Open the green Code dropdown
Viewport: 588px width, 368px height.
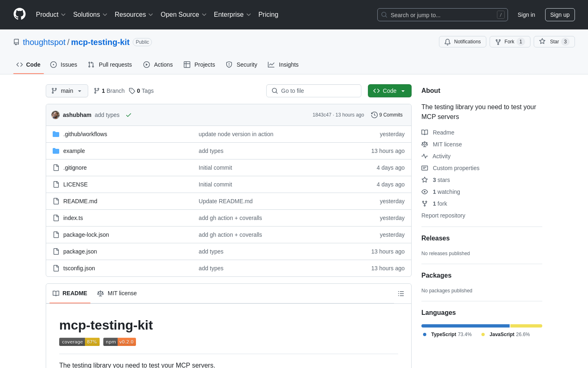click(x=390, y=91)
